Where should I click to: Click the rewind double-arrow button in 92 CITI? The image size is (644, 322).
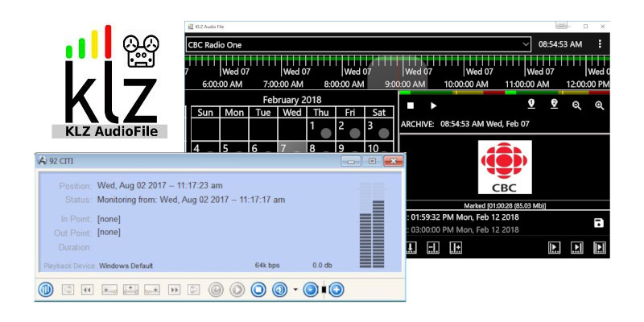87,290
